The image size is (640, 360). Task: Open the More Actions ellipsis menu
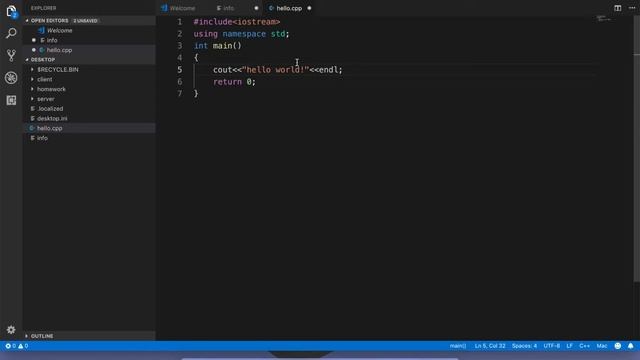click(x=632, y=8)
